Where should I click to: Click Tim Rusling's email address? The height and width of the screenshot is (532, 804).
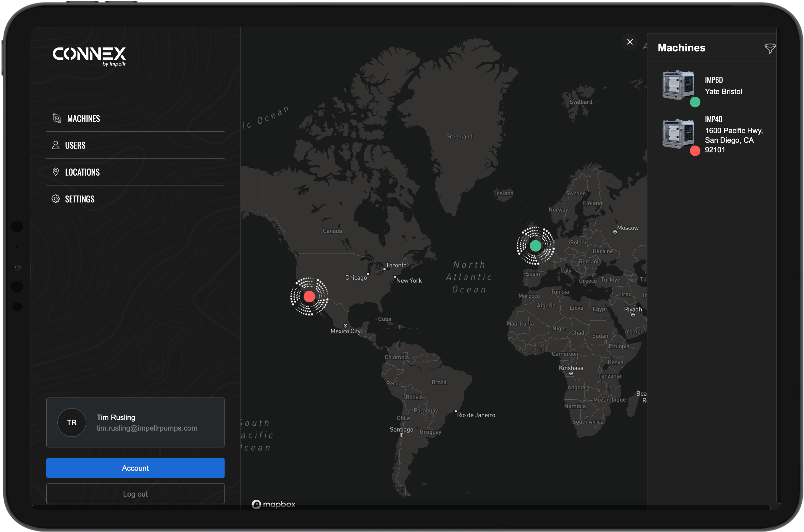[147, 428]
